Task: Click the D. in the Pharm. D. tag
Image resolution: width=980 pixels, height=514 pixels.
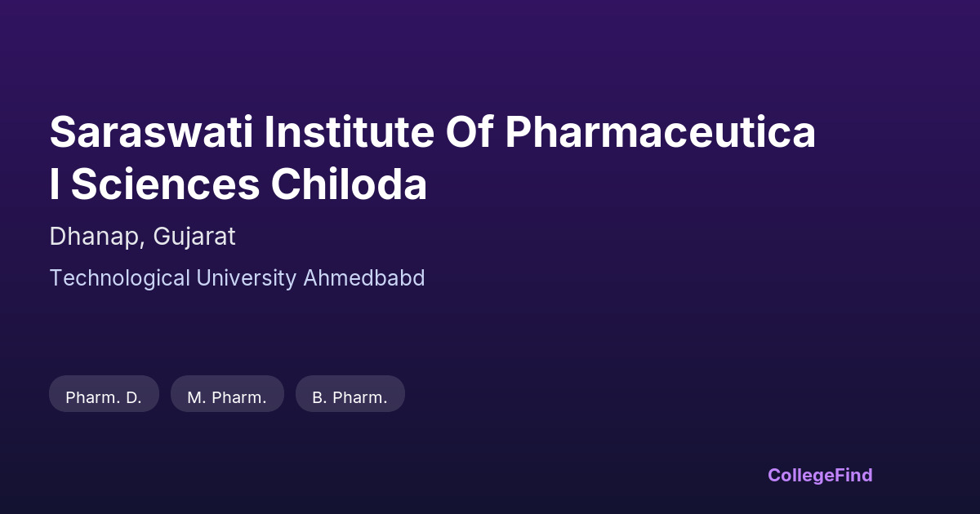Action: pyautogui.click(x=134, y=397)
